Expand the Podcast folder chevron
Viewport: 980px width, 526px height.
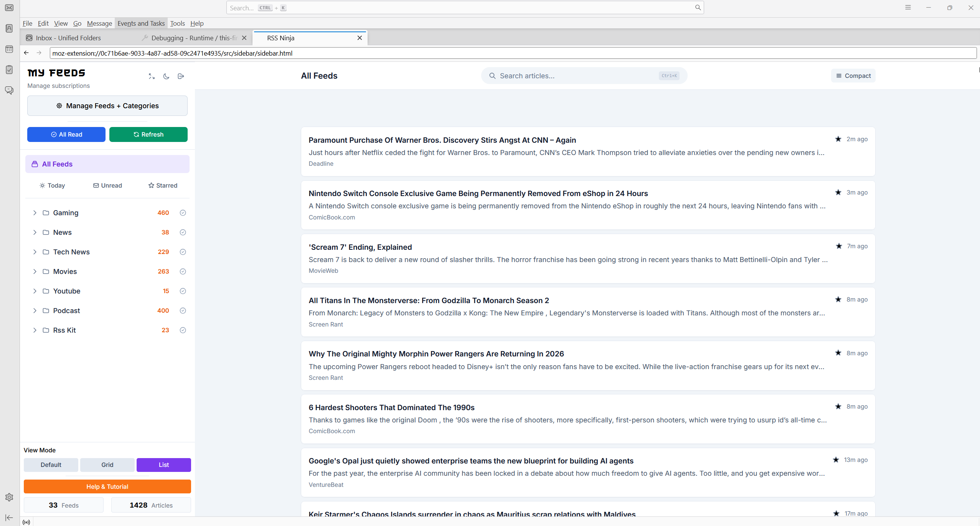(x=35, y=310)
